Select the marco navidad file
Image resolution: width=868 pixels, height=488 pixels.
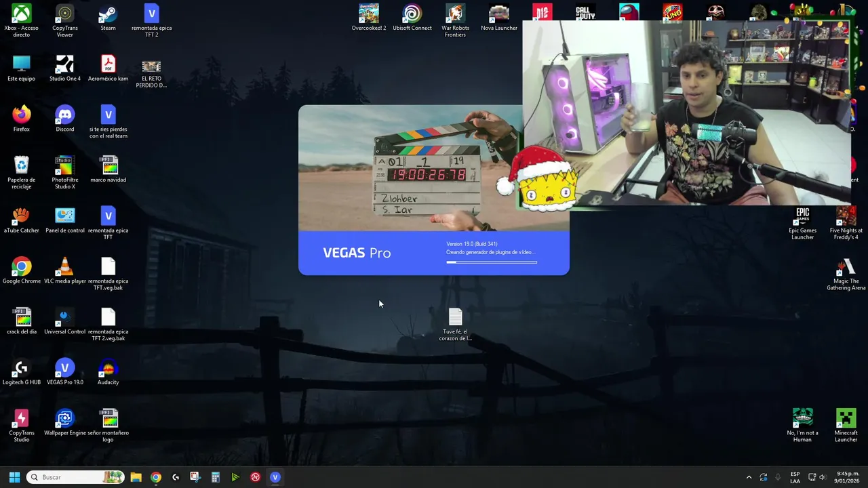[x=108, y=169]
